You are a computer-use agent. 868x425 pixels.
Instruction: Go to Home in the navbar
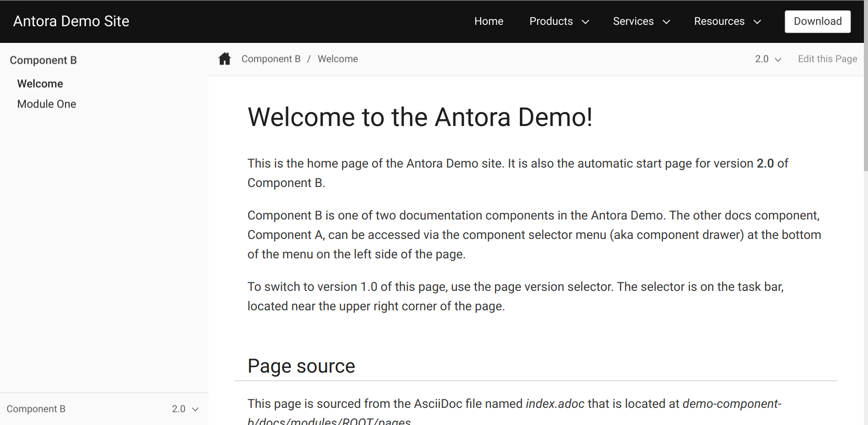coord(489,21)
